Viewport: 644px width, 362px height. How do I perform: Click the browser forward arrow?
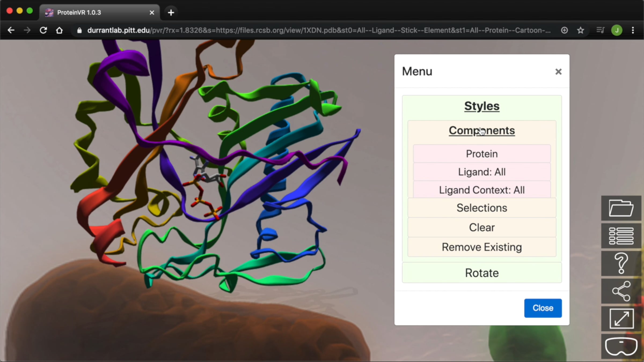(x=27, y=30)
